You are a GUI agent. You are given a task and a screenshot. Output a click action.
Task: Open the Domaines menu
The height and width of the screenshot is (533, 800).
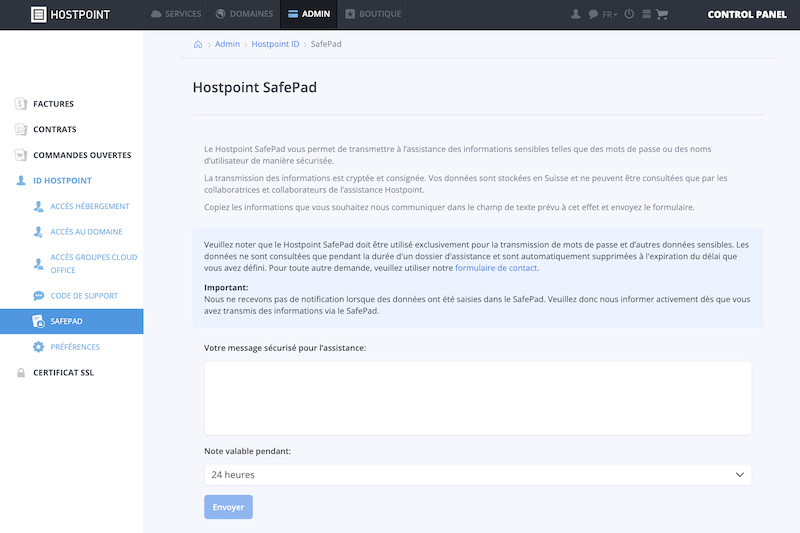pyautogui.click(x=244, y=14)
